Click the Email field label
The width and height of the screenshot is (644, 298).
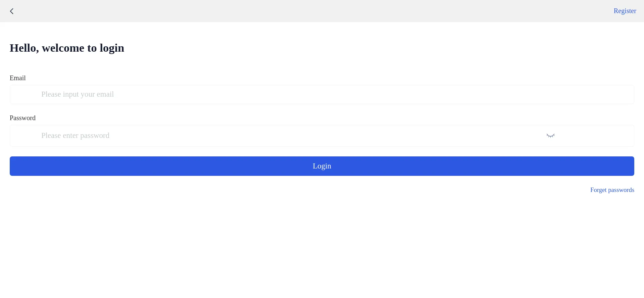(18, 78)
